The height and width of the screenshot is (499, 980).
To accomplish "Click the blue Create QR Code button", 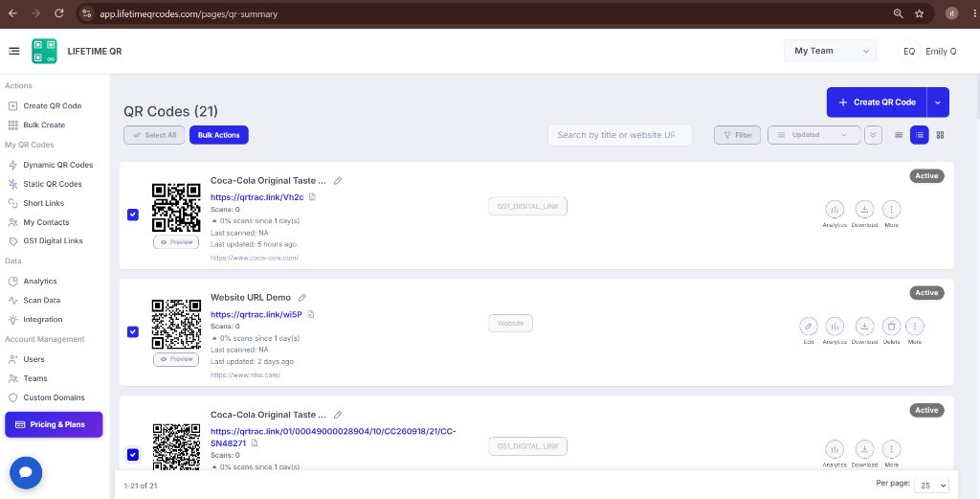I will (877, 102).
